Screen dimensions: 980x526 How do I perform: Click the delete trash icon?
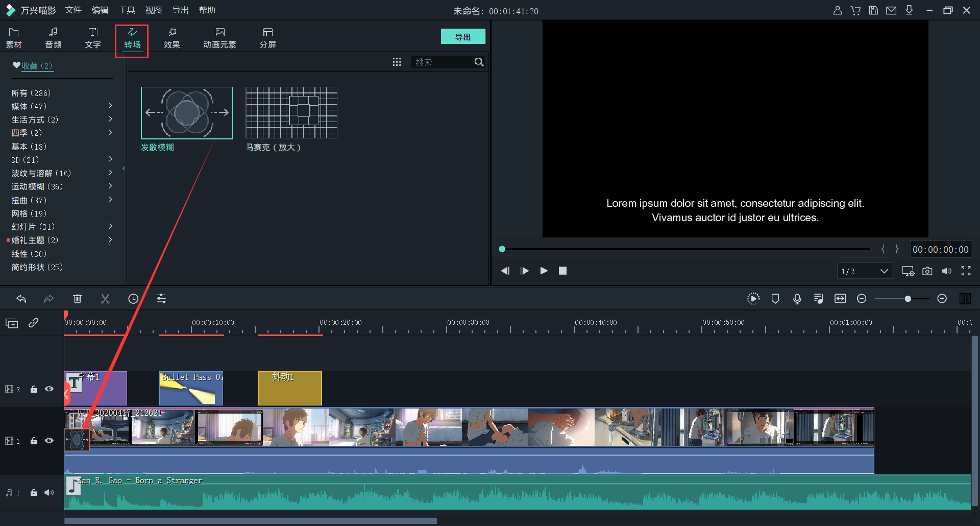pos(78,299)
